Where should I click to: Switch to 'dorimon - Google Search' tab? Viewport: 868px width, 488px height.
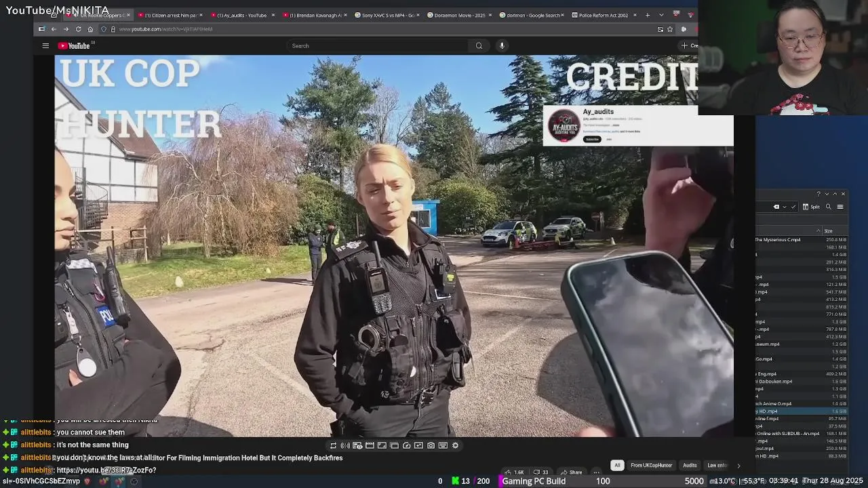[530, 15]
